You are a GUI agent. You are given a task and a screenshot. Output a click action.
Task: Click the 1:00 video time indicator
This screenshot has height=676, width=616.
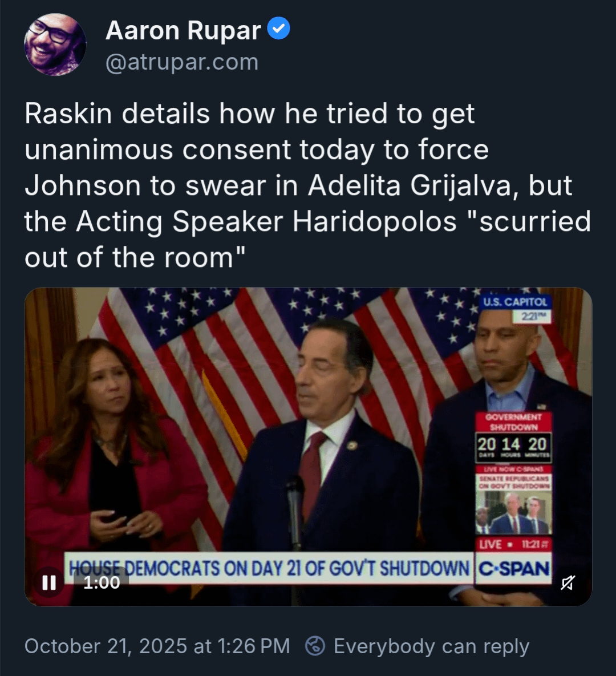(x=102, y=582)
